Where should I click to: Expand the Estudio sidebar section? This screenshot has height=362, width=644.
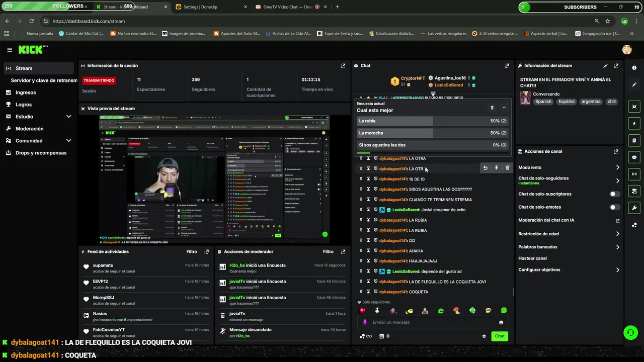coord(39,117)
